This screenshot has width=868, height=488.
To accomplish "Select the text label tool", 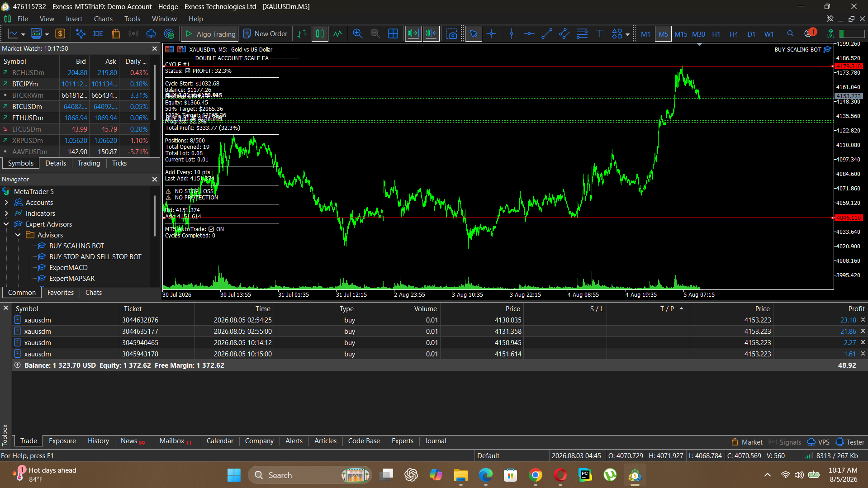I will pos(600,34).
